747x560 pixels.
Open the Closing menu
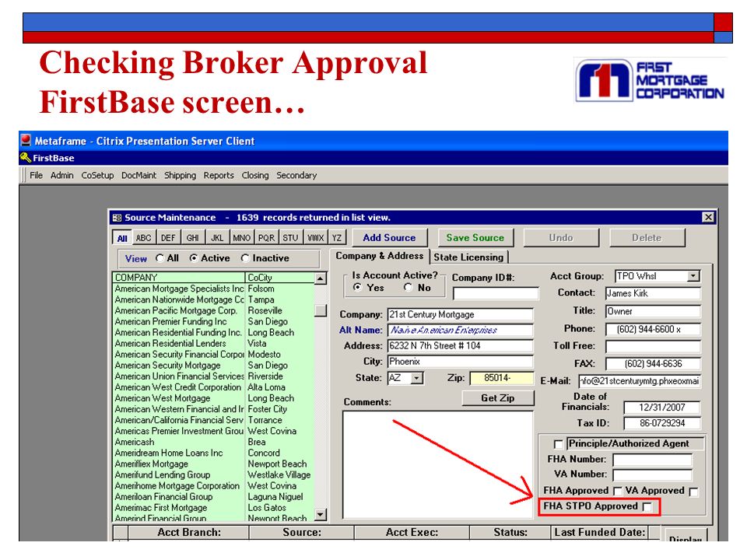[255, 175]
